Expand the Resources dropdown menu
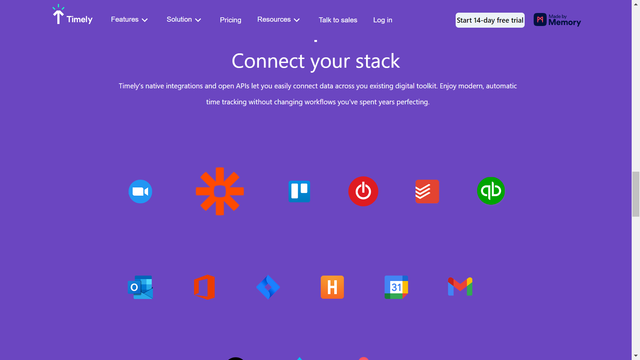640x360 pixels. [278, 20]
